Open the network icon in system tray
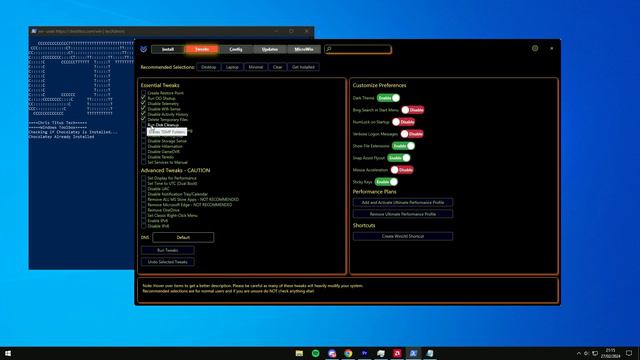 coord(595,353)
